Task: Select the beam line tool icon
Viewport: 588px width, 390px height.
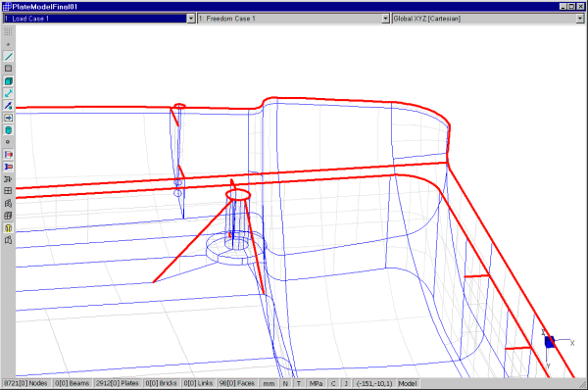Action: (8, 57)
